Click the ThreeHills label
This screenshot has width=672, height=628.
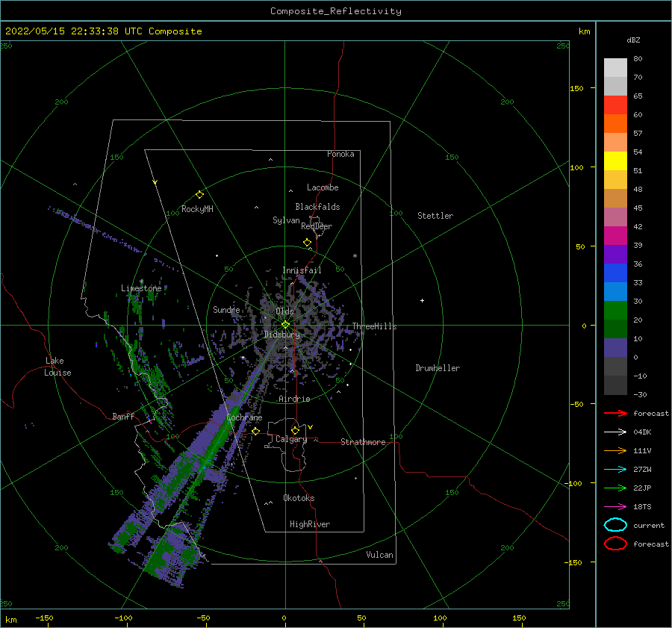tap(374, 326)
